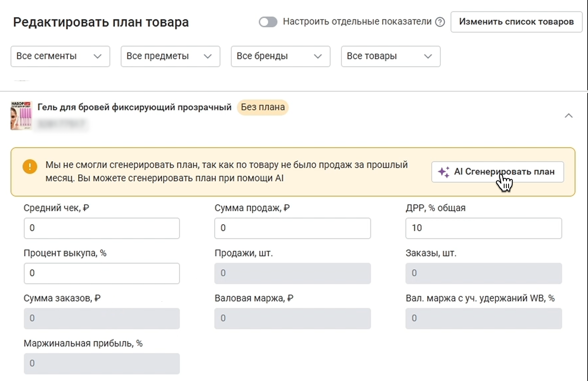Expand the 'Все товары' filter
This screenshot has height=381, width=588.
tap(391, 56)
